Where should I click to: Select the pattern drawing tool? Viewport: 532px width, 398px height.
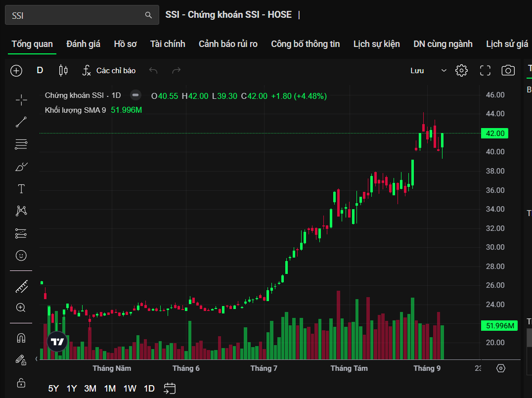pyautogui.click(x=21, y=211)
